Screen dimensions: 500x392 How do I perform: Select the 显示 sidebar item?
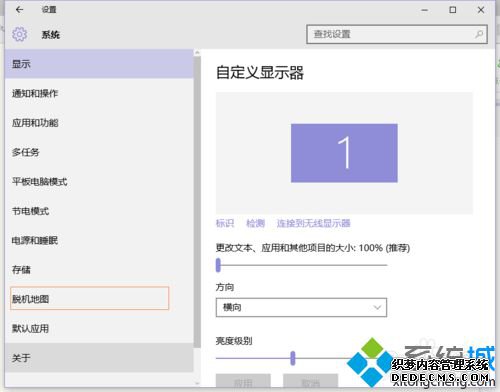tap(99, 64)
